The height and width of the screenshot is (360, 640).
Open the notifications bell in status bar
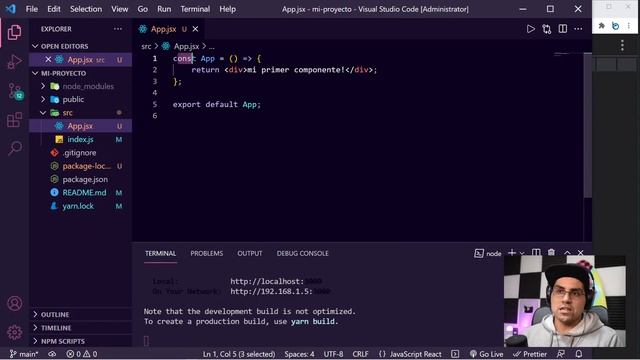coord(579,354)
